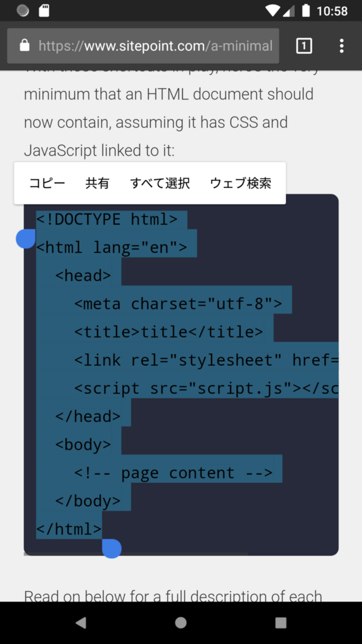The width and height of the screenshot is (362, 644).
Task: Tap the closing </body> tag line
Action: [x=88, y=501]
